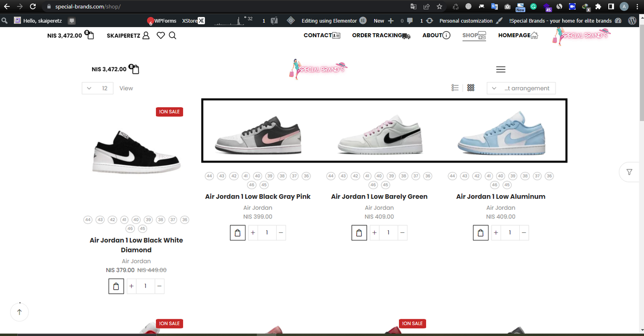644x336 pixels.
Task: Select size 38 for Air Jordan 1 Low Black Gray Pink
Action: [282, 176]
